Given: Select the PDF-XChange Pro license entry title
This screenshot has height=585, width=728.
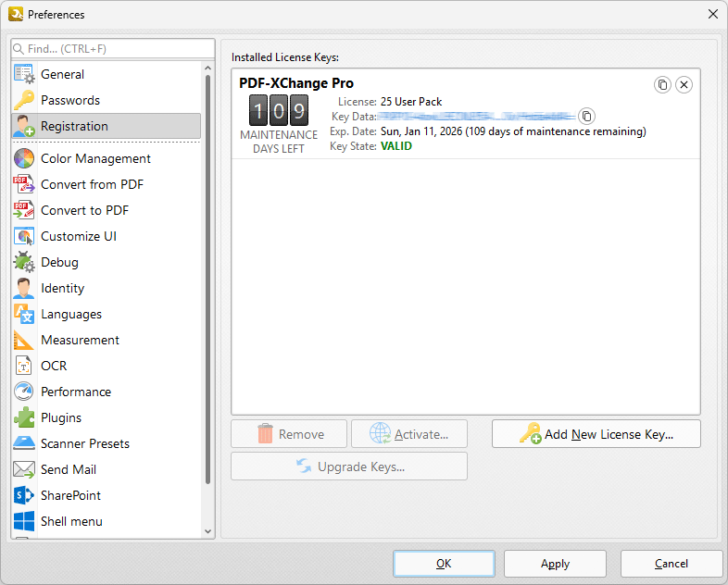Looking at the screenshot, I should coord(296,83).
